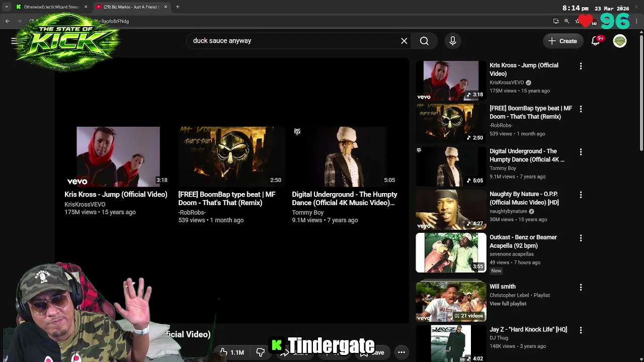Start voice search with the microphone icon

[x=453, y=41]
